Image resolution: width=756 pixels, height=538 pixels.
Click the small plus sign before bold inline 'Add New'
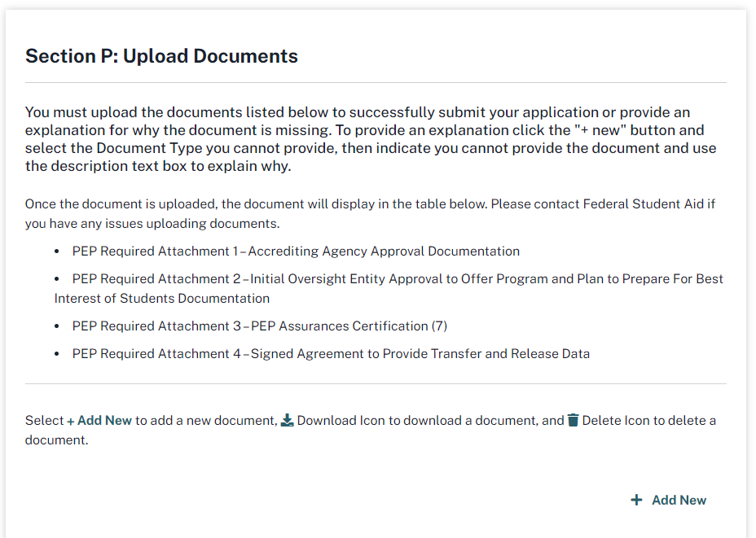tap(71, 421)
